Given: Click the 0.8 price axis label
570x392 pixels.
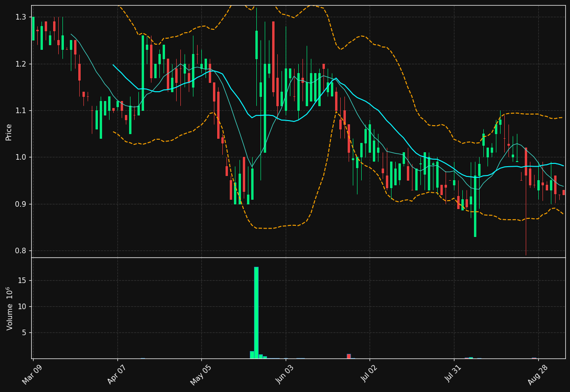Looking at the screenshot, I should tap(21, 251).
